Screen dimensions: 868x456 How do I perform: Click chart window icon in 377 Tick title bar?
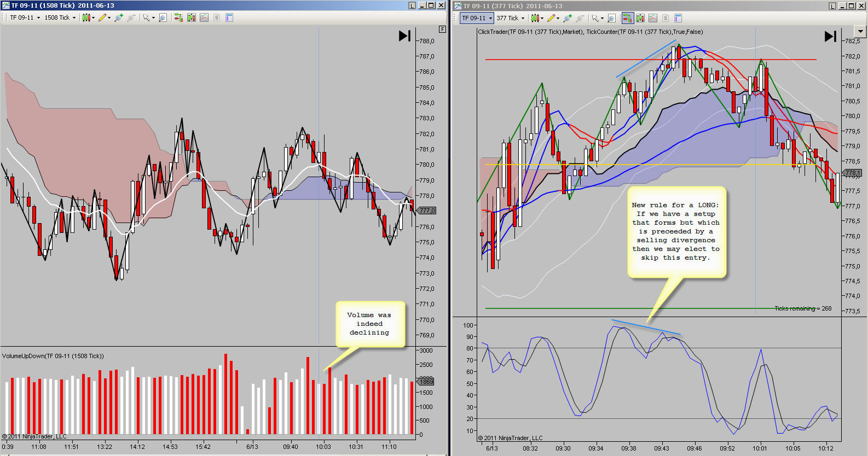[458, 6]
